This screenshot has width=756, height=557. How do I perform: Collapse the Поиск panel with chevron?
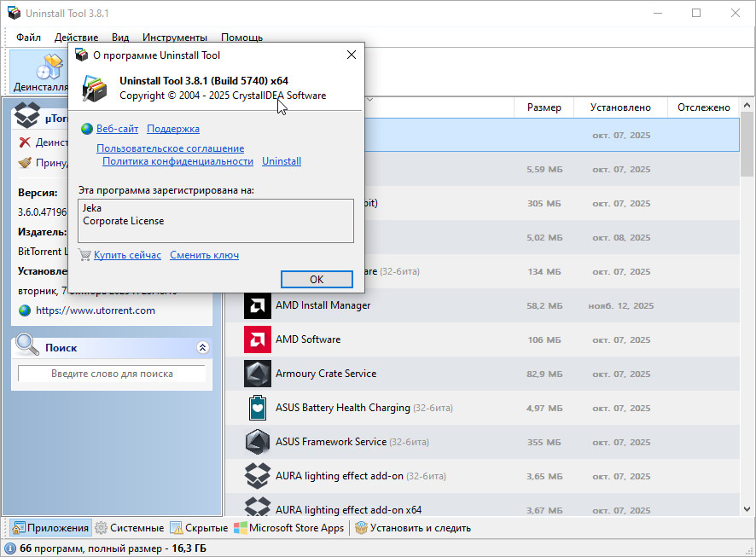(x=202, y=347)
